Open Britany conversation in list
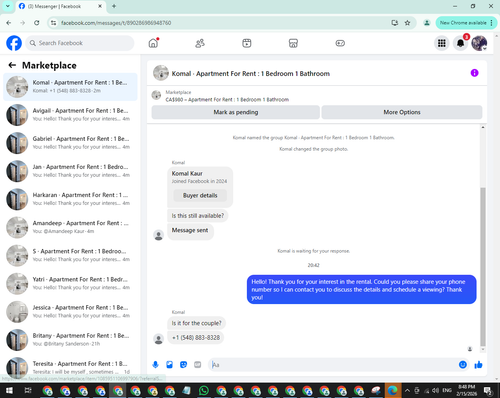The image size is (500, 398). 70,340
